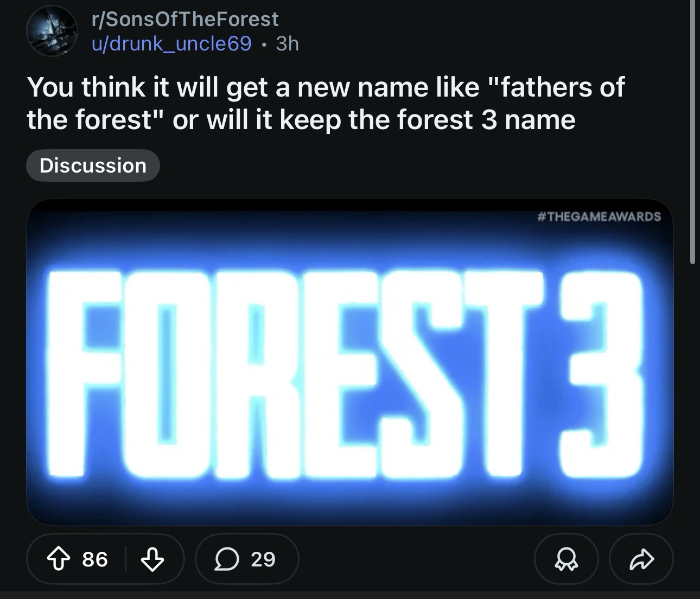This screenshot has width=700, height=599.
Task: Click the #THEGAMEAWARDS watermark on the image
Action: [x=598, y=217]
